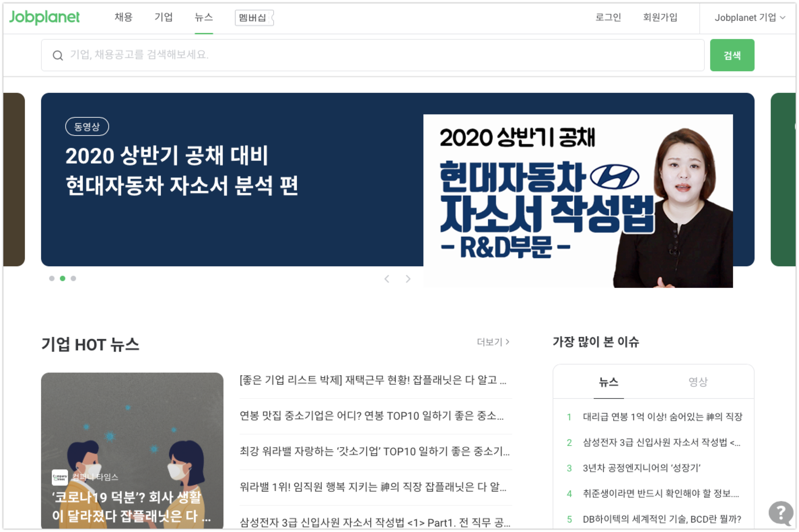Go to next banner slide arrow

408,279
